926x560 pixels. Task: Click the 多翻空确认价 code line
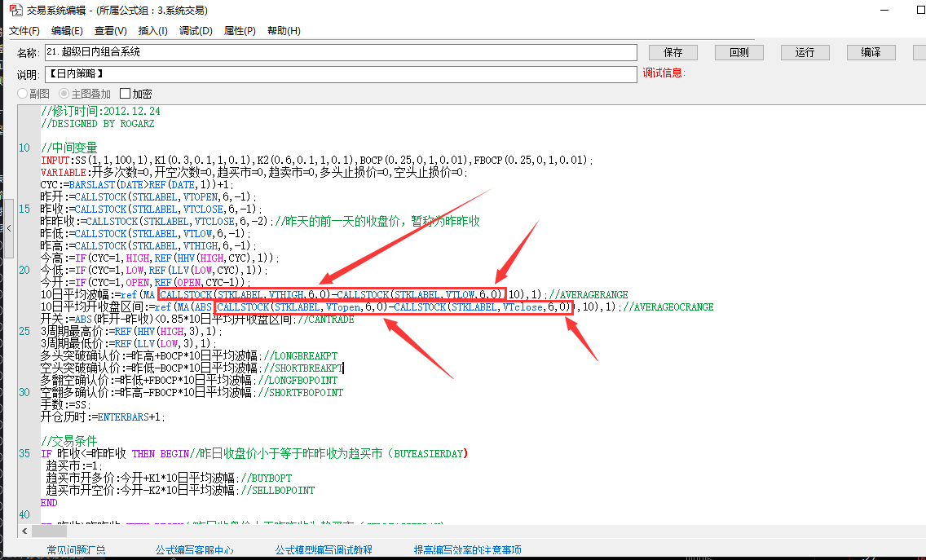[x=189, y=381]
